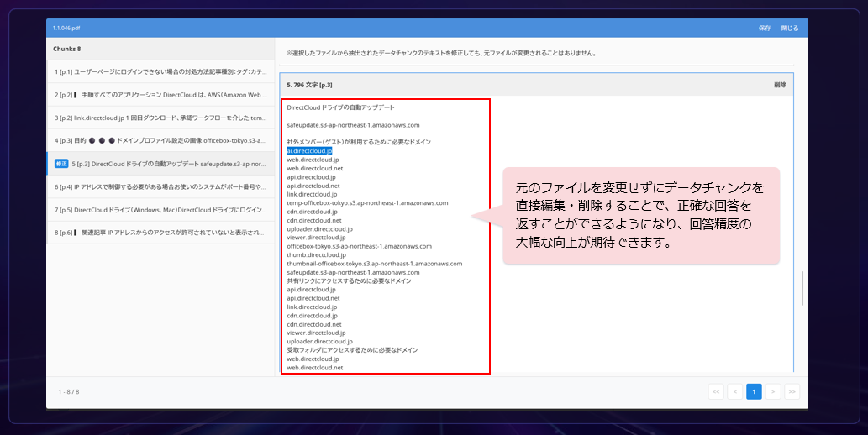Jump to the last page of chunks
The width and height of the screenshot is (868, 435).
point(792,391)
